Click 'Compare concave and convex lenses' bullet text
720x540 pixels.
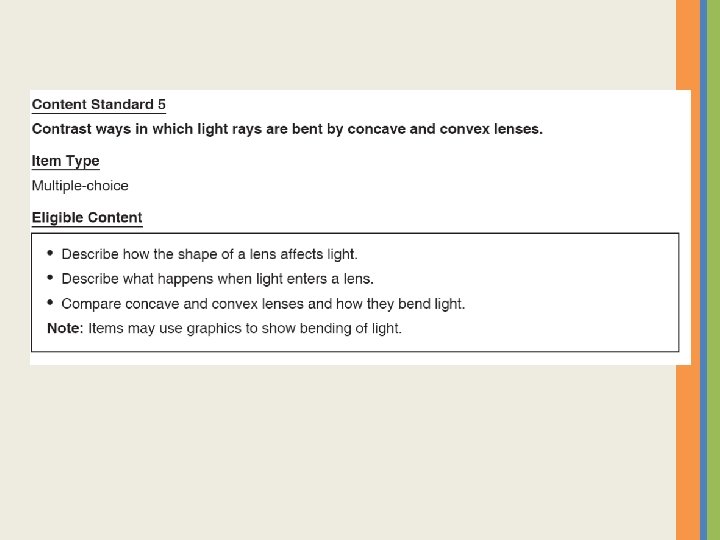(x=262, y=303)
